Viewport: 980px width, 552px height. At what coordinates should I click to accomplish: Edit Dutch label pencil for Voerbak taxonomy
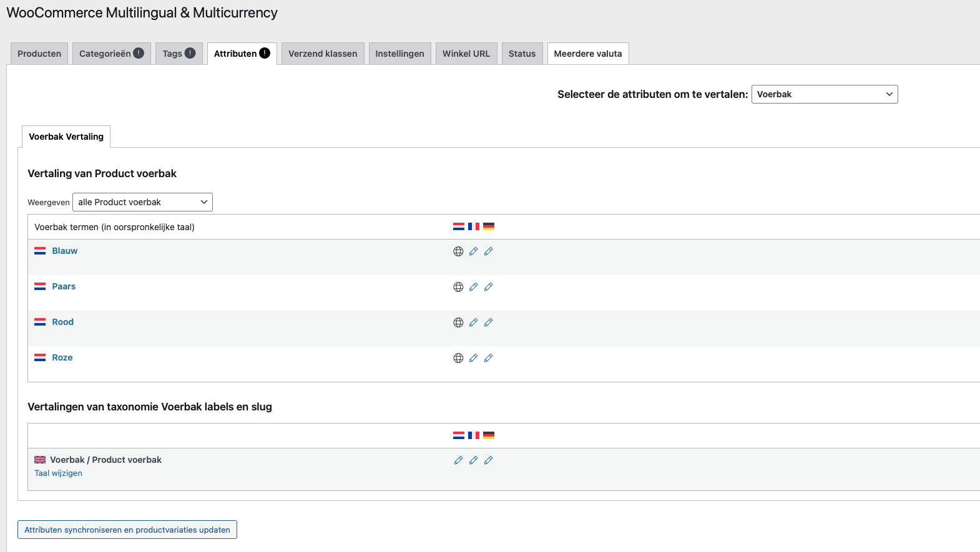coord(458,460)
